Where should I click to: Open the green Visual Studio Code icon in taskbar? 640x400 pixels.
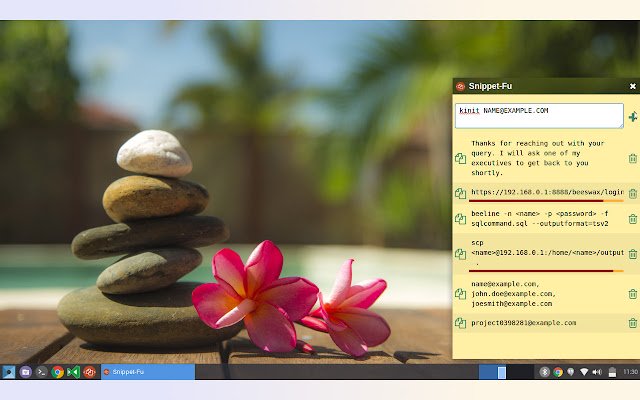(73, 372)
